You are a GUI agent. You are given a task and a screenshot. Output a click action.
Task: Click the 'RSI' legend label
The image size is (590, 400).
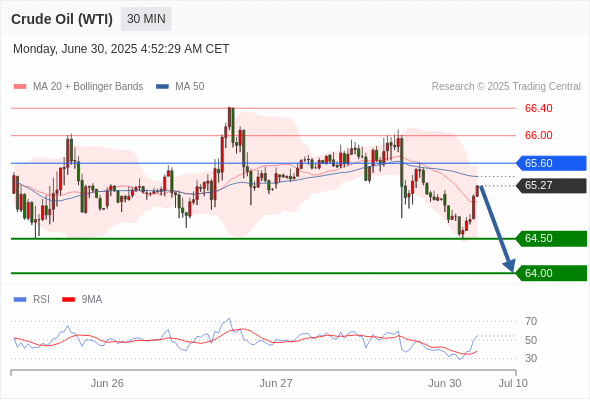tap(41, 300)
